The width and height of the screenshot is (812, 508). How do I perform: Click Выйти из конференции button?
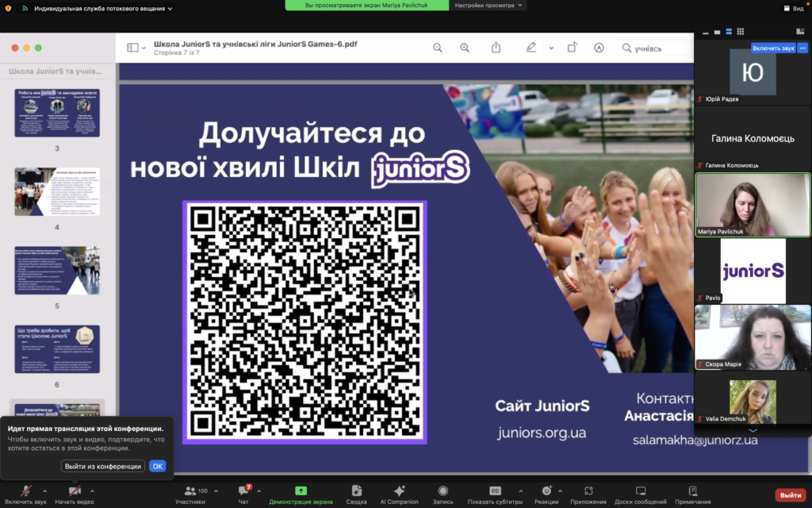(103, 466)
